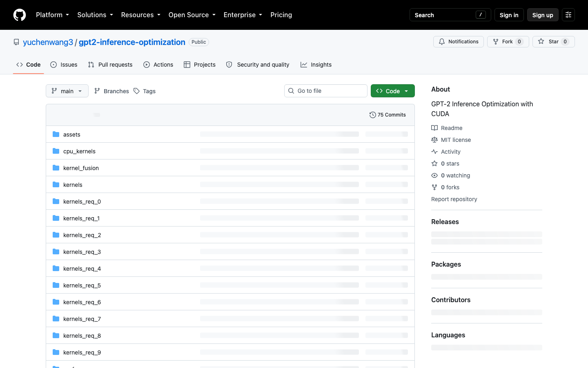Open the Pull requests tab
Image resolution: width=588 pixels, height=368 pixels.
coord(110,65)
